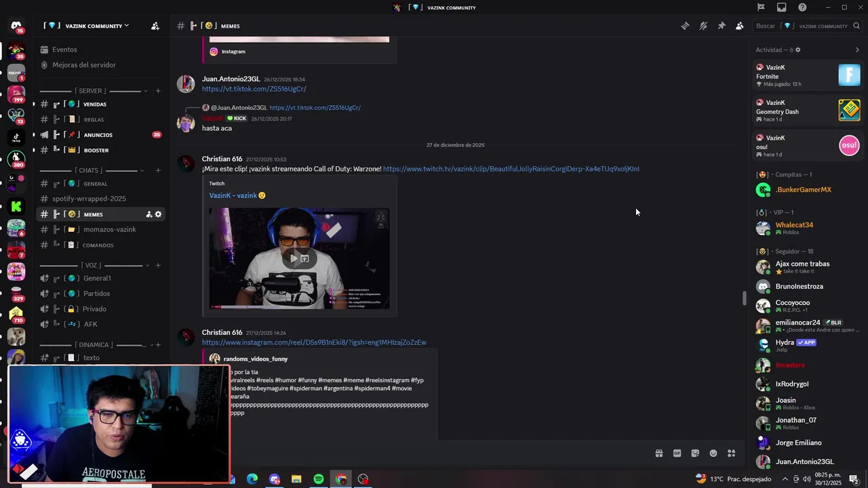Add channel to VOZ category
Screen dimensions: 868x488
point(158,265)
